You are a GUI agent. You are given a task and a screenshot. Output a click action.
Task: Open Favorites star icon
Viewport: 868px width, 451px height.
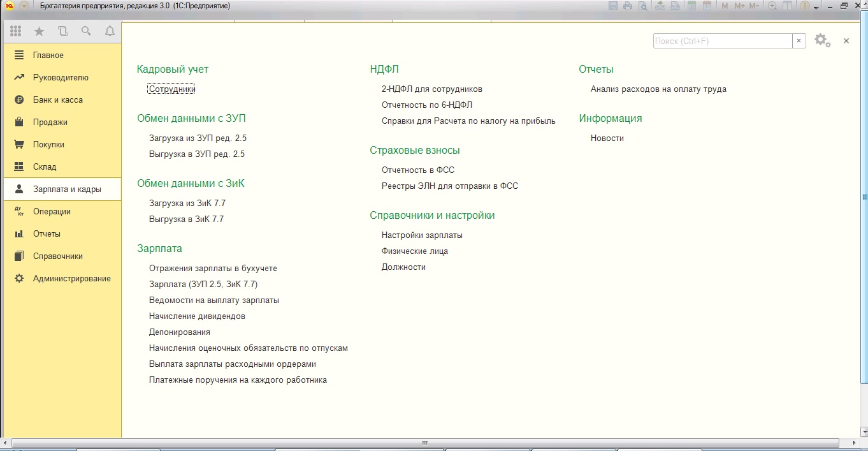coord(39,31)
